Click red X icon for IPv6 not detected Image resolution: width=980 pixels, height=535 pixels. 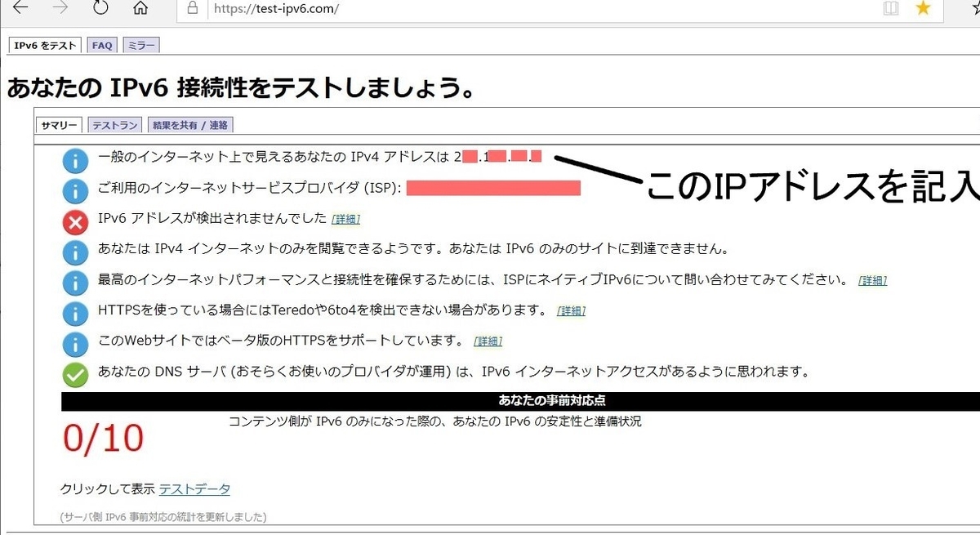75,221
